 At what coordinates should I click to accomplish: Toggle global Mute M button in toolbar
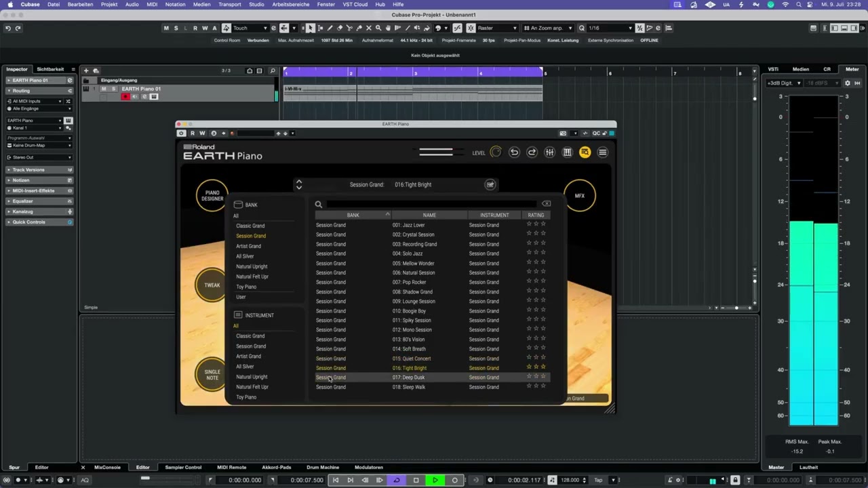coord(166,28)
